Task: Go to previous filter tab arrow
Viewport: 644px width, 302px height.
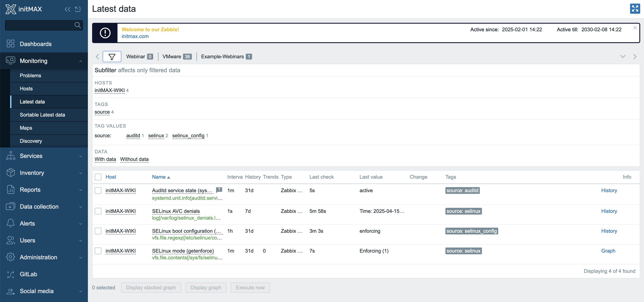Action: click(x=97, y=57)
